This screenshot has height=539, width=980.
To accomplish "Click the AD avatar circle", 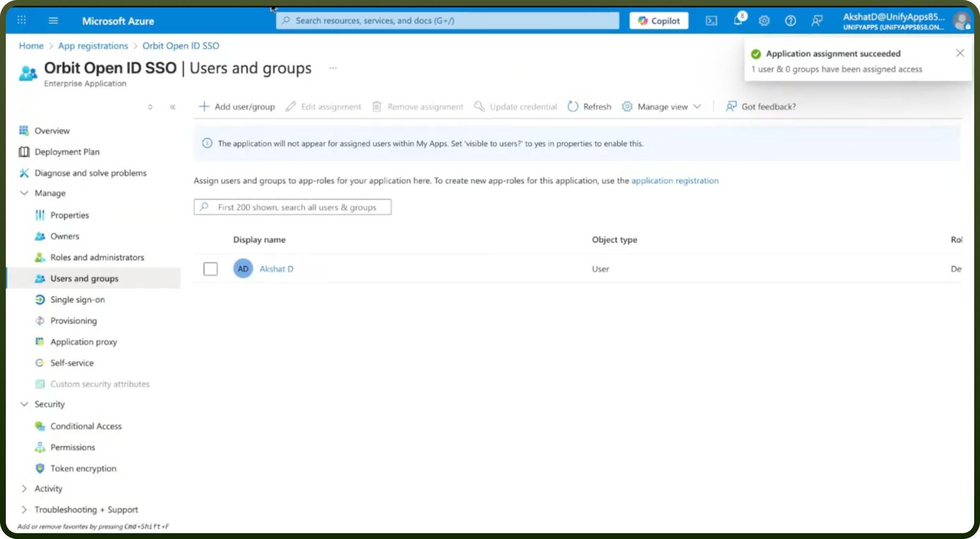I will coord(243,269).
